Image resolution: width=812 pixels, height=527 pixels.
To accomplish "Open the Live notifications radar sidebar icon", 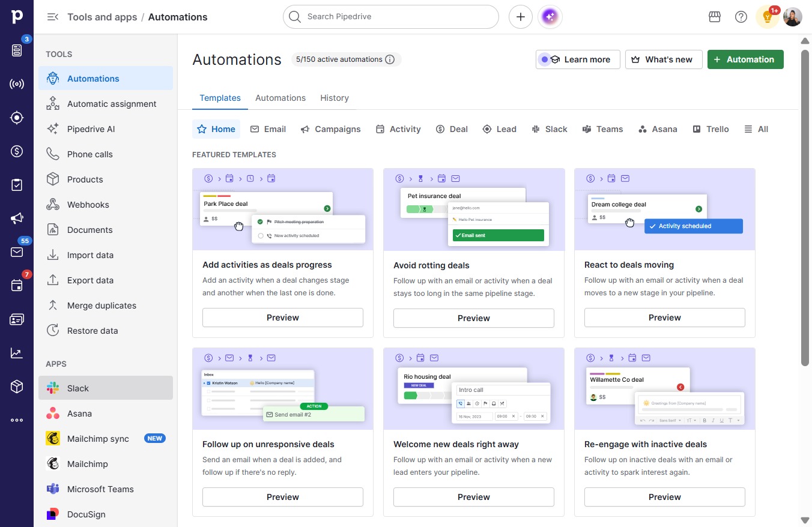I will (x=17, y=84).
